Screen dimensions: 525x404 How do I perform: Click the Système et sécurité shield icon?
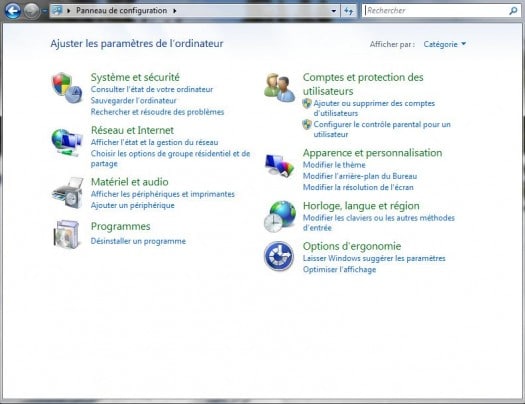click(67, 88)
